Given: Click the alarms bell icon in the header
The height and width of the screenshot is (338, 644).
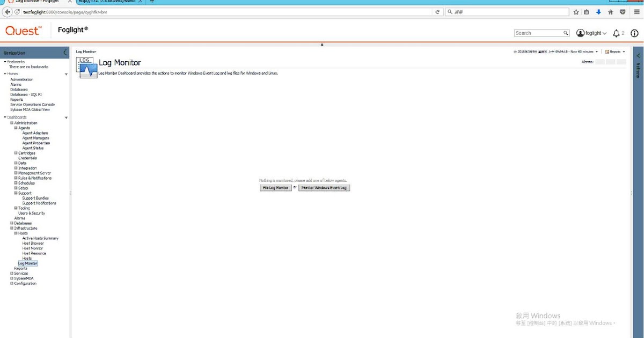Looking at the screenshot, I should pos(616,33).
